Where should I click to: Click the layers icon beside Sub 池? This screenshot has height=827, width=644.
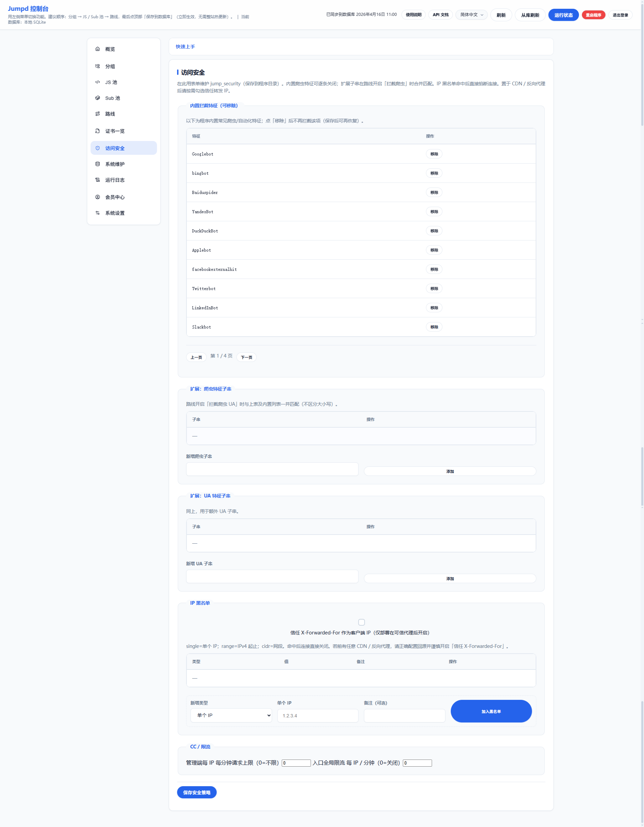[x=98, y=98]
